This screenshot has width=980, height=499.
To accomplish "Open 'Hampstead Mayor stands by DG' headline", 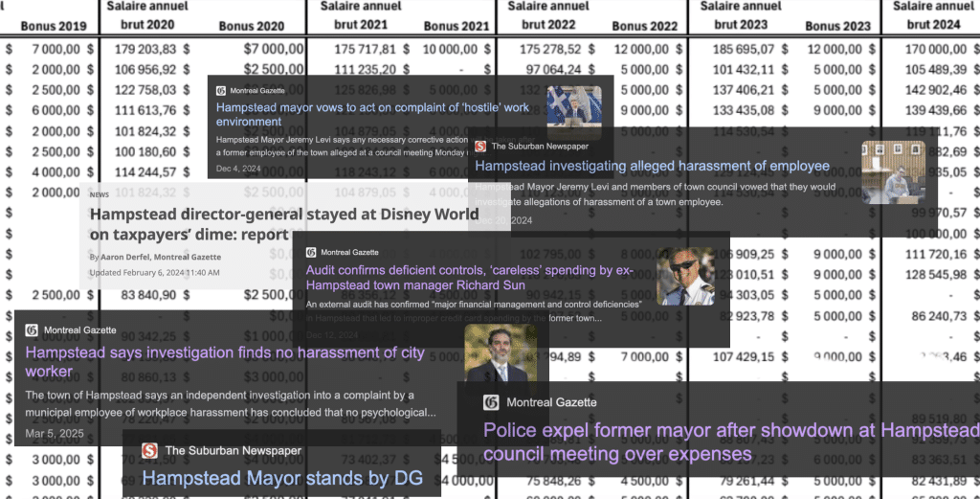I will point(269,476).
